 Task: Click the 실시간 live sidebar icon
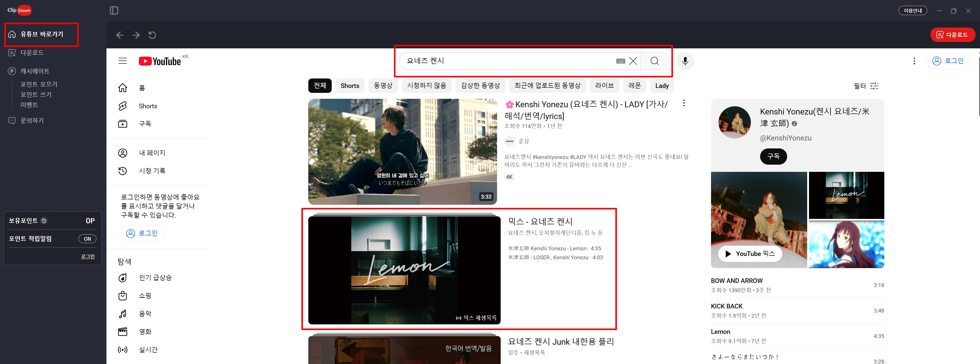[122, 350]
